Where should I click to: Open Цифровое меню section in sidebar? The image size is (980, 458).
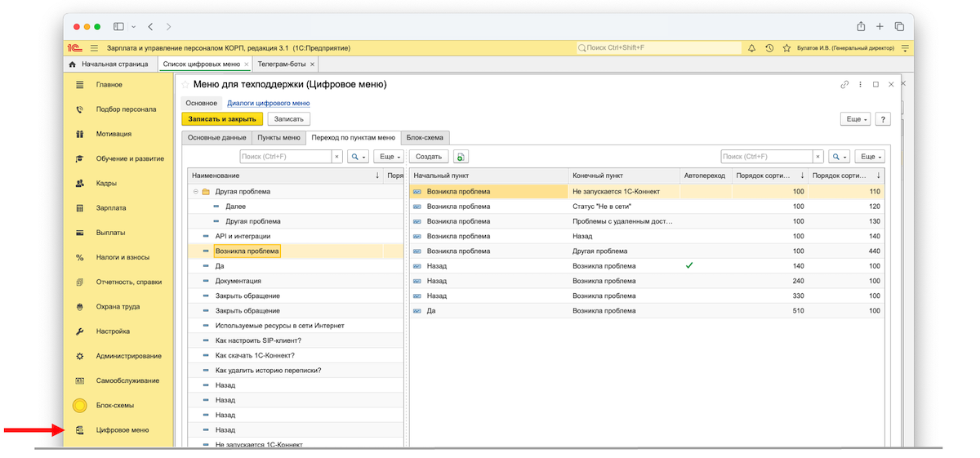pos(122,430)
